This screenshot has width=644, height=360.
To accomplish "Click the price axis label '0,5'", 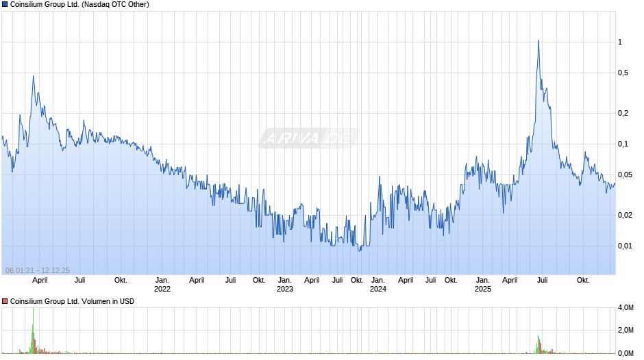I will 623,73.
